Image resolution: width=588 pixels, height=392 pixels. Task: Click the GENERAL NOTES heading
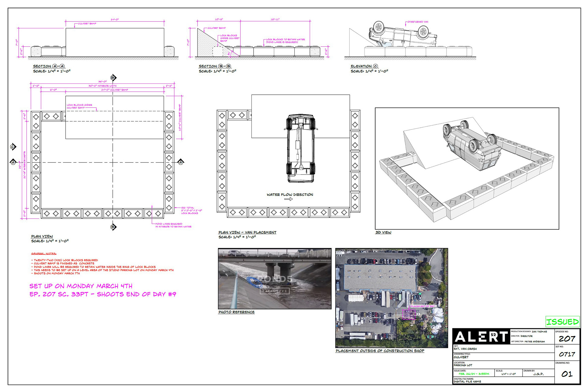pos(43,254)
